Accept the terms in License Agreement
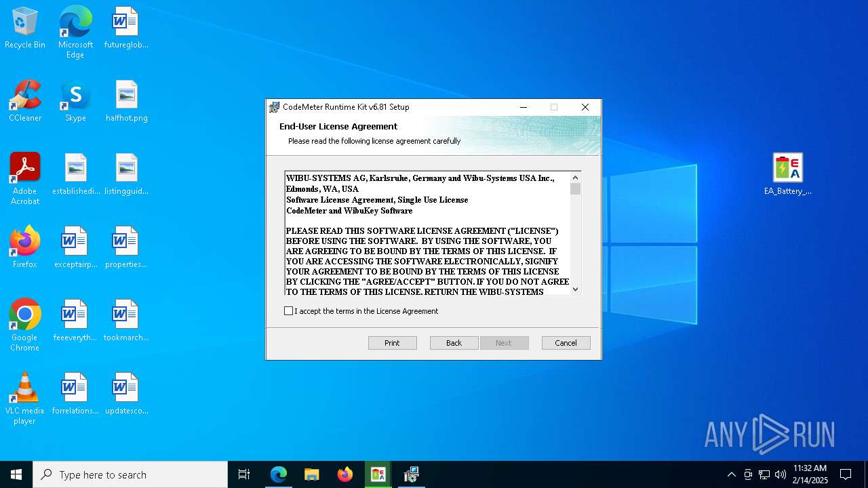The width and height of the screenshot is (868, 488). 289,311
